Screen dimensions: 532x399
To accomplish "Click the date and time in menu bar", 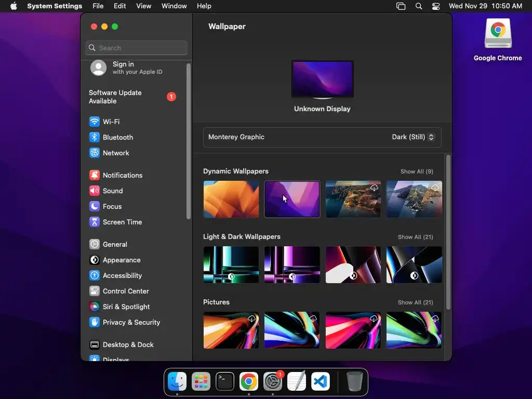I will click(485, 6).
